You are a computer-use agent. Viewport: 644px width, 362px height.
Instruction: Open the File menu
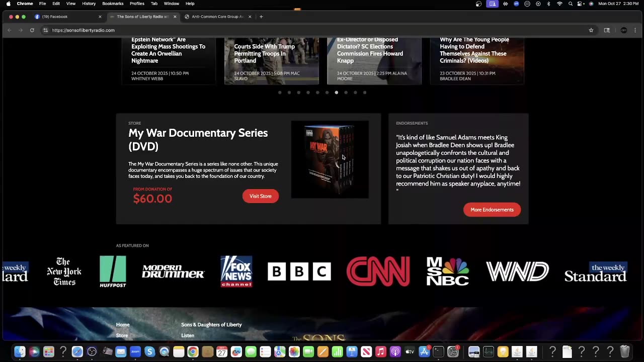tap(42, 4)
